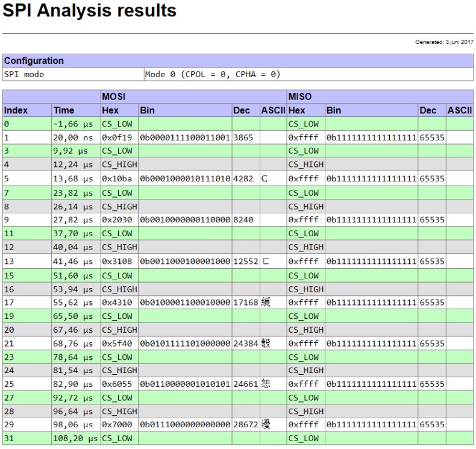
Task: Select the decimal value 24661
Action: pyautogui.click(x=246, y=384)
